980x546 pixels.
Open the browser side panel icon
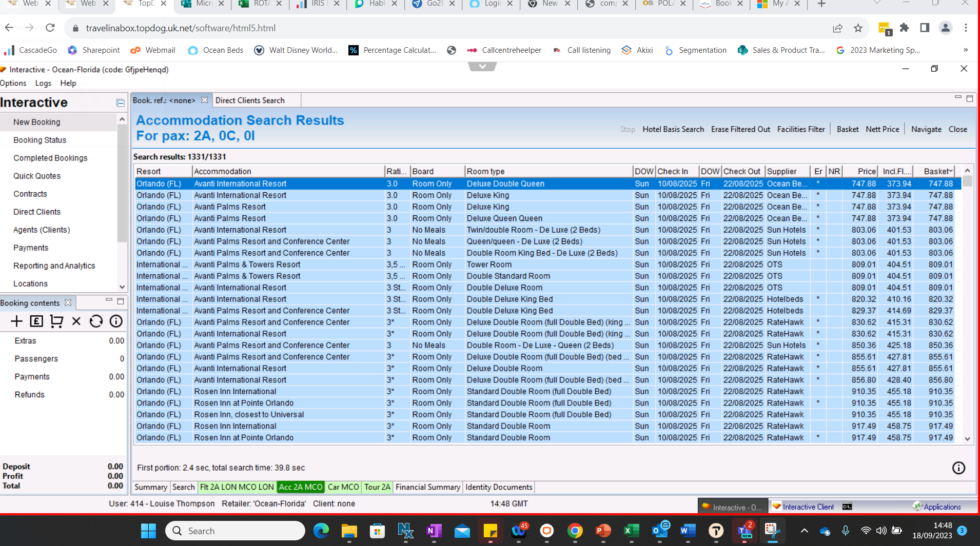925,28
